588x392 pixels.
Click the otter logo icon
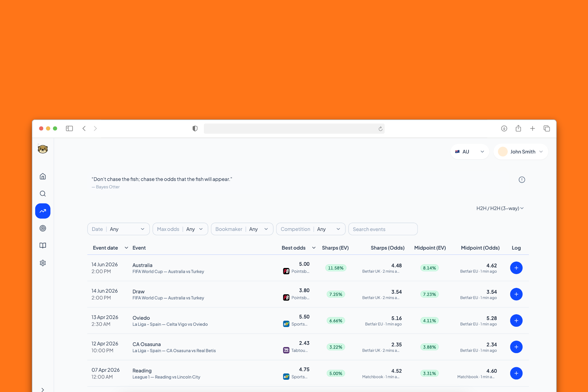coord(43,149)
